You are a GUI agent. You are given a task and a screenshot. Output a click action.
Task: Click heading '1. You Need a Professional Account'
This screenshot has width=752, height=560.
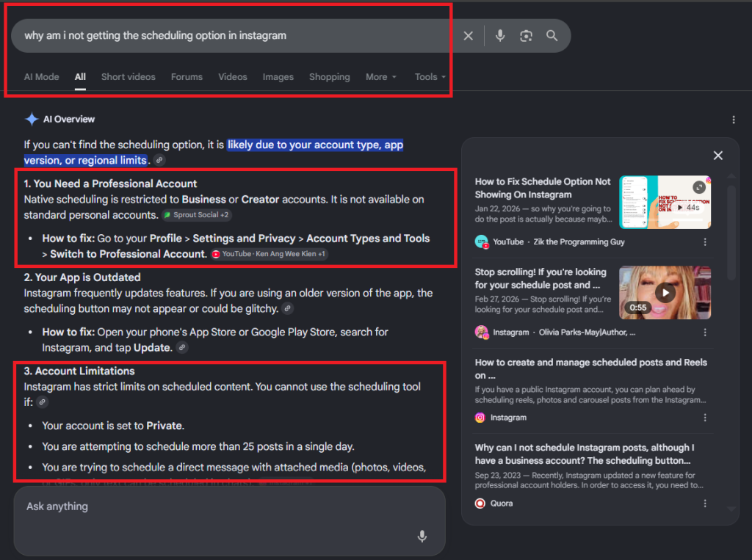coord(110,184)
